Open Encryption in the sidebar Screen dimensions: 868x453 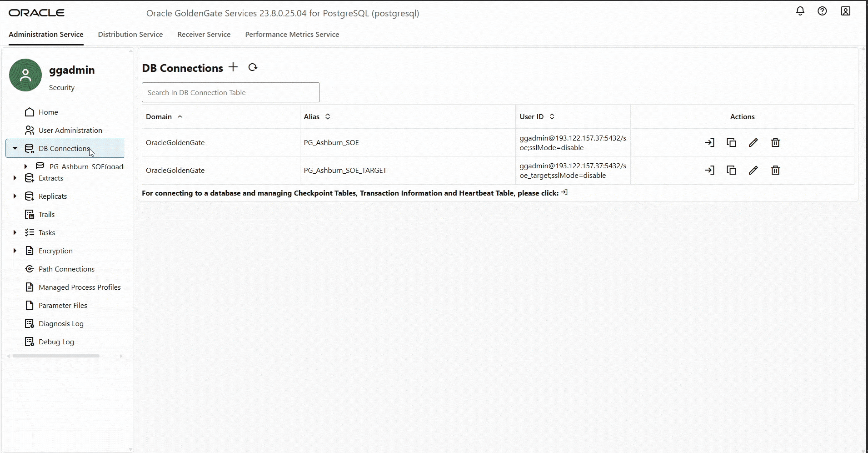pyautogui.click(x=55, y=251)
